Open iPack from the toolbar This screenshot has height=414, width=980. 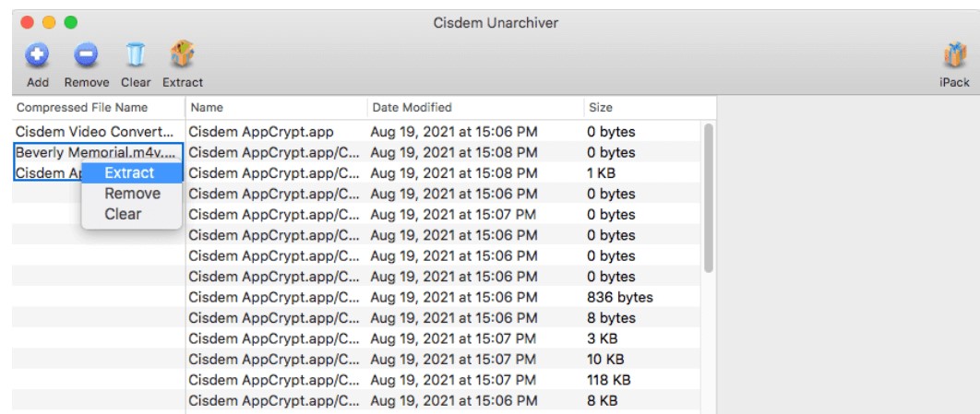954,57
